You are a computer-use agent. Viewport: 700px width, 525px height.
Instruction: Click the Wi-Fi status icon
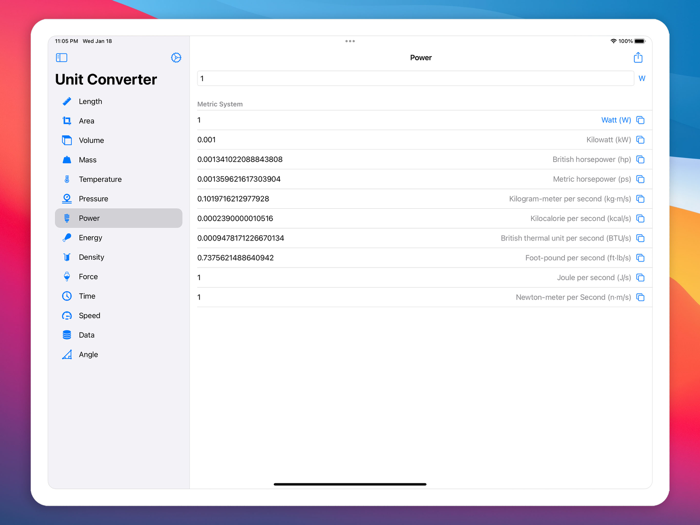[x=613, y=41]
